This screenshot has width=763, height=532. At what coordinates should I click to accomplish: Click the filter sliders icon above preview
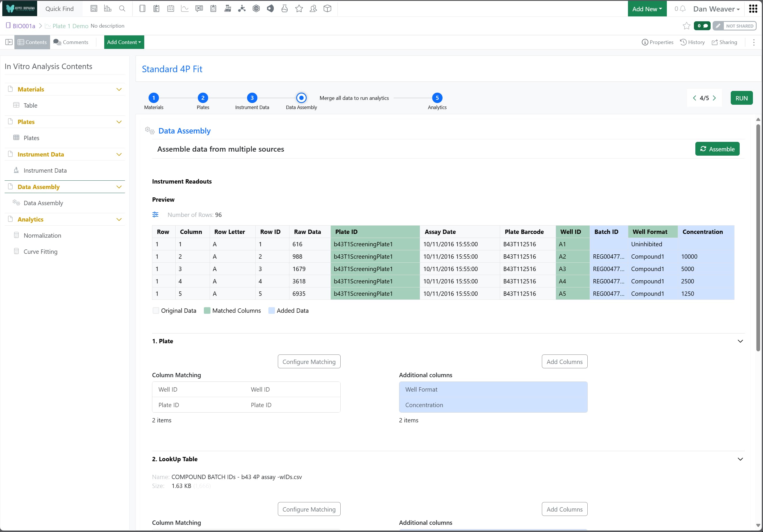155,215
